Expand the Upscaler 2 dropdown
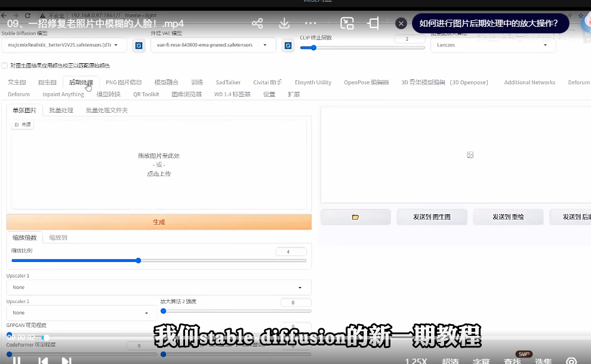The image size is (591, 364). pos(81,313)
